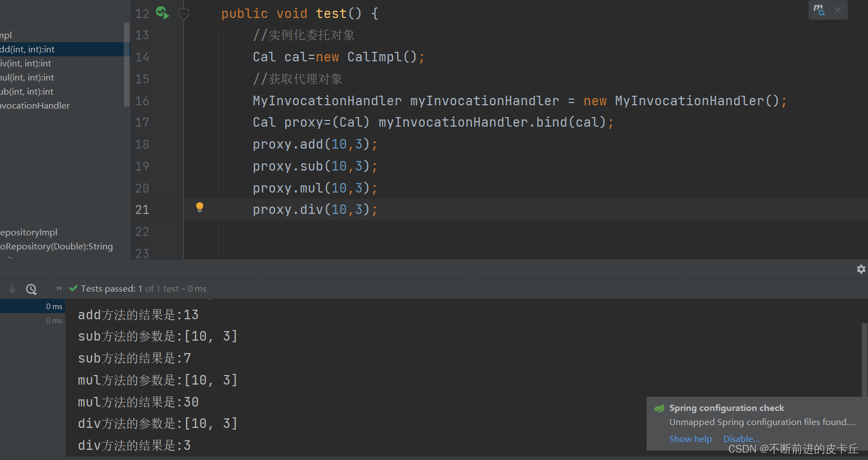The image size is (868, 460).
Task: Select sub(int, int):int in structure list
Action: click(62, 91)
